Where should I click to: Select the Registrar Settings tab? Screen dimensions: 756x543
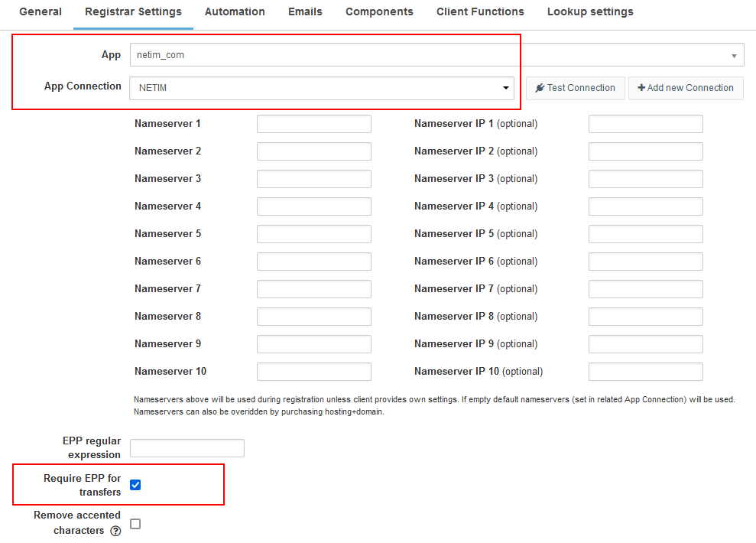133,11
